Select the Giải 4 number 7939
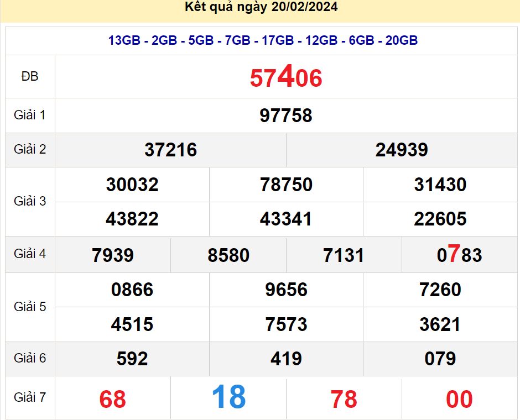Screen dimensions: 520x420 113,255
